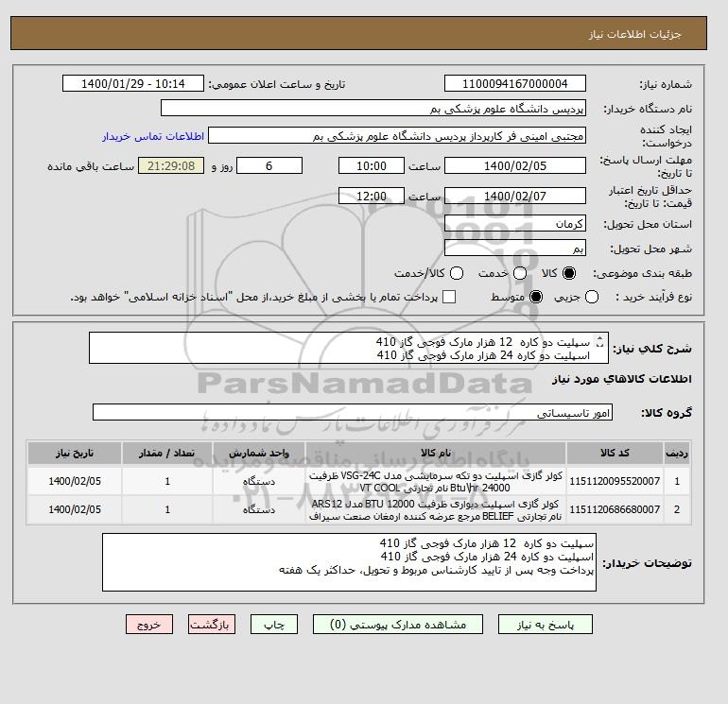Screen dimensions: 728x704
Task: Click the down arrow of description scrollbar
Action: click(x=599, y=345)
